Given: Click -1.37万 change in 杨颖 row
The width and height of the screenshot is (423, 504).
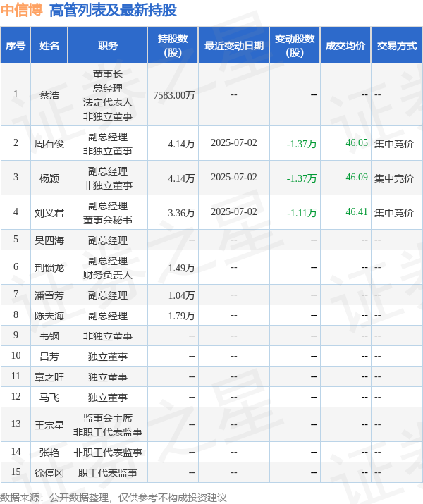Looking at the screenshot, I should click(302, 178).
